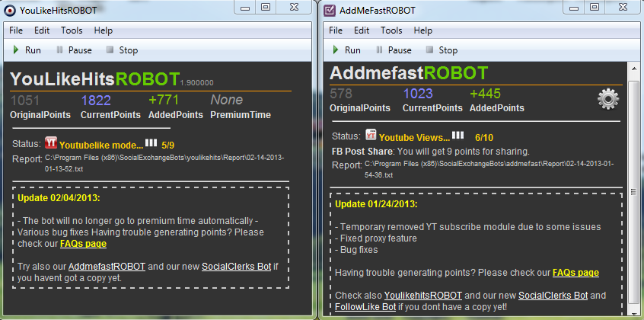Click the 1023 CurrentPoints value

(418, 94)
